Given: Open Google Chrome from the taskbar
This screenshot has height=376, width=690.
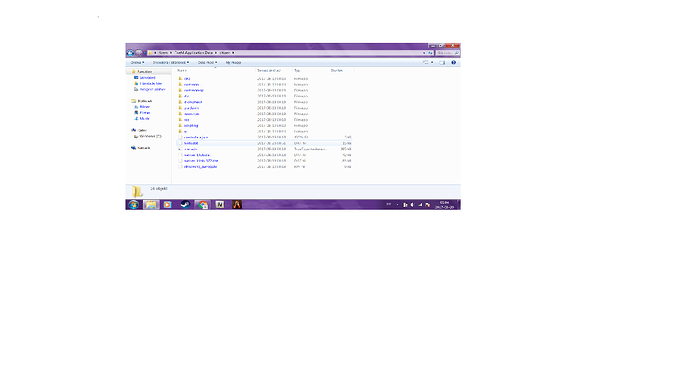Looking at the screenshot, I should coord(202,205).
